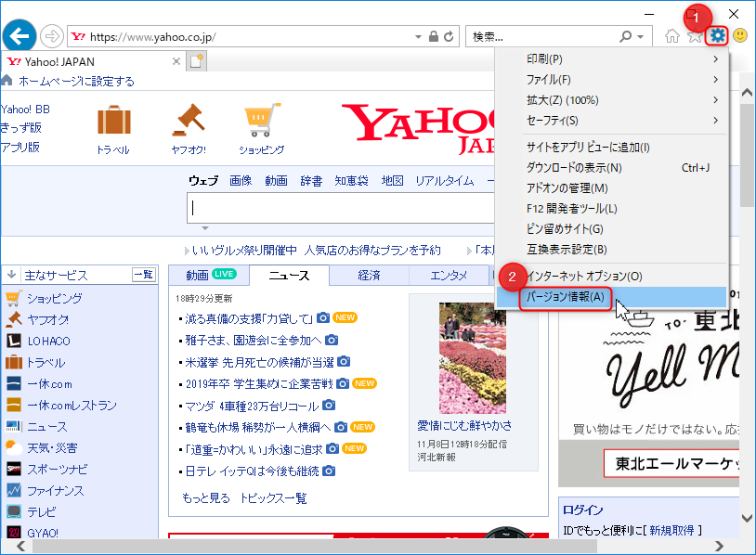This screenshot has height=555, width=756.
Task: Click in the browser 検索 search field
Action: 542,36
